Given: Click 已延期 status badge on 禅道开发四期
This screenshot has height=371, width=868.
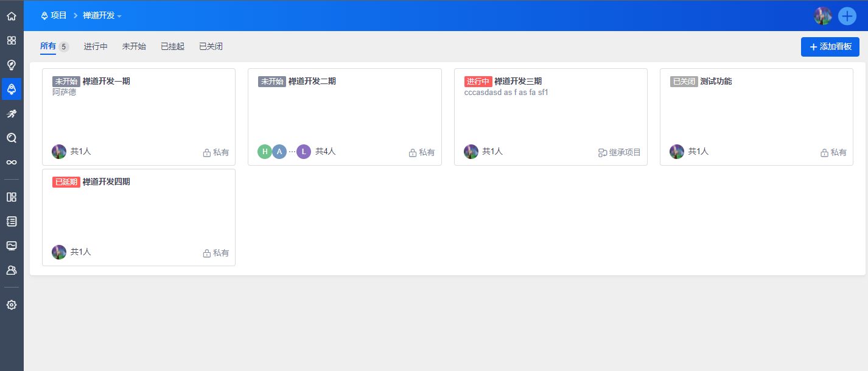Looking at the screenshot, I should click(66, 182).
